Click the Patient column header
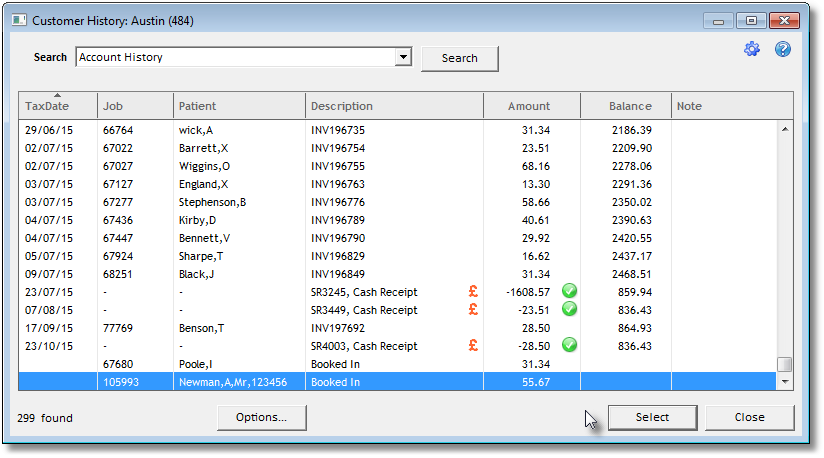Image resolution: width=824 pixels, height=458 pixels. point(238,106)
